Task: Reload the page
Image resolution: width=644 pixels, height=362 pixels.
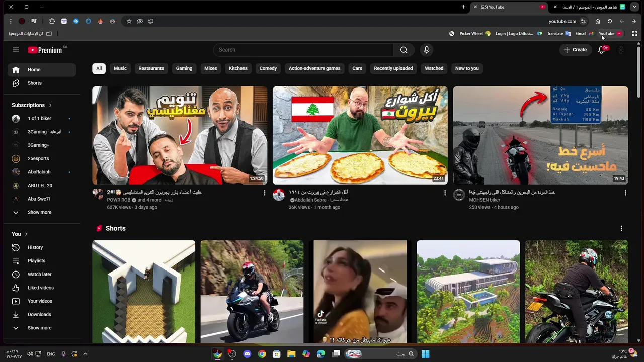Action: pyautogui.click(x=610, y=21)
